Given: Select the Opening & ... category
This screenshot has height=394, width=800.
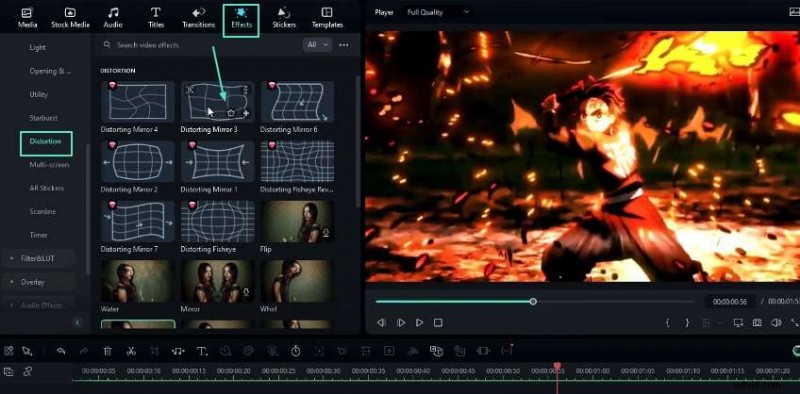Looking at the screenshot, I should (x=50, y=71).
